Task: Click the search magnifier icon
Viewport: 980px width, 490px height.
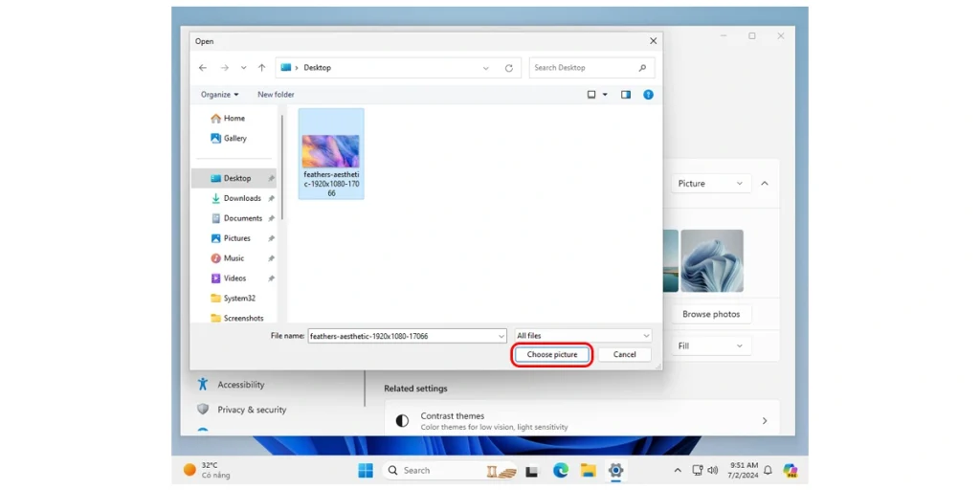Action: (x=641, y=68)
